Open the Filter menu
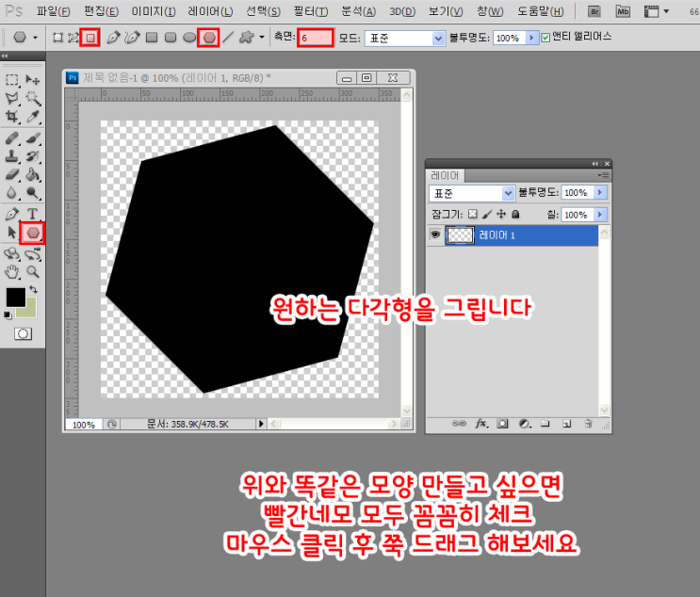The image size is (700, 597). click(x=311, y=11)
